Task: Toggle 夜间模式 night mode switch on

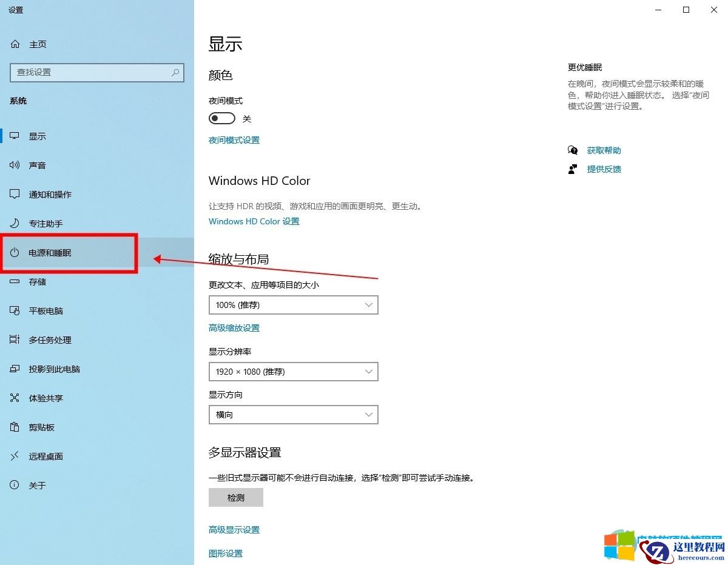Action: [221, 118]
